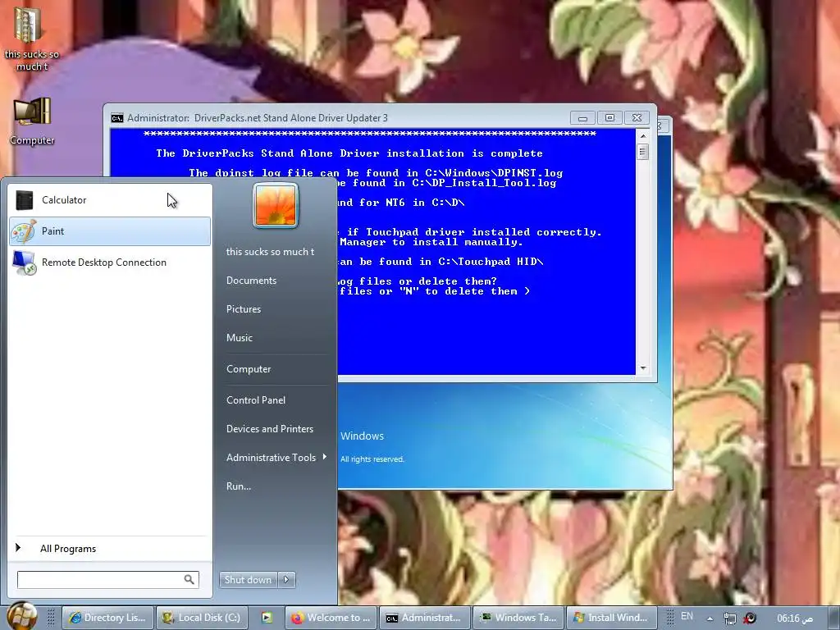
Task: Click the Calculator icon in Start menu
Action: (x=24, y=200)
